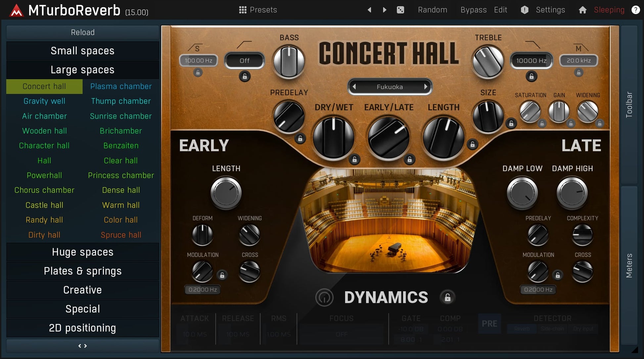Click the lock icon next to Dry/Wet knob
644x359 pixels.
(354, 160)
